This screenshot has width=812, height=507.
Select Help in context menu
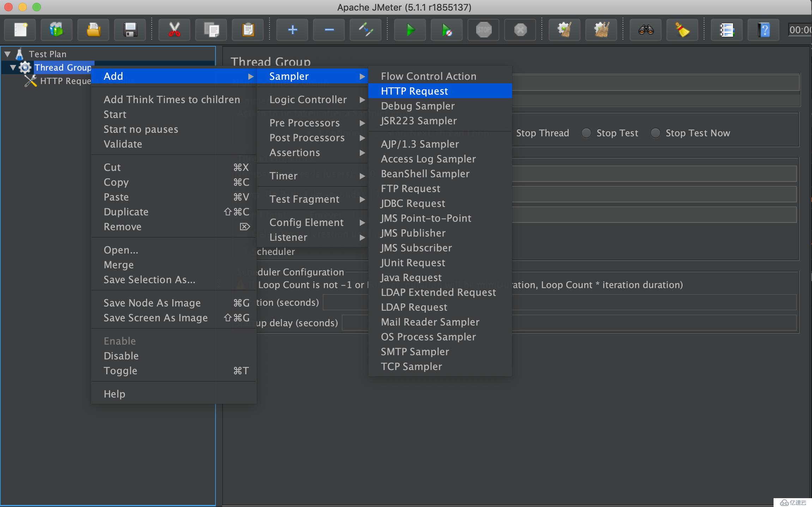(x=174, y=394)
